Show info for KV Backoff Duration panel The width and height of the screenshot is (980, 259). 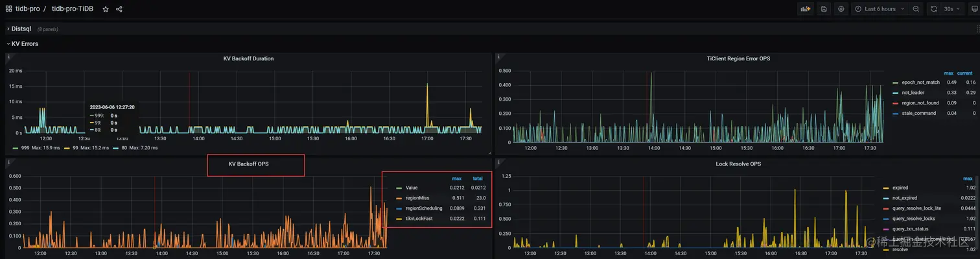tap(8, 57)
